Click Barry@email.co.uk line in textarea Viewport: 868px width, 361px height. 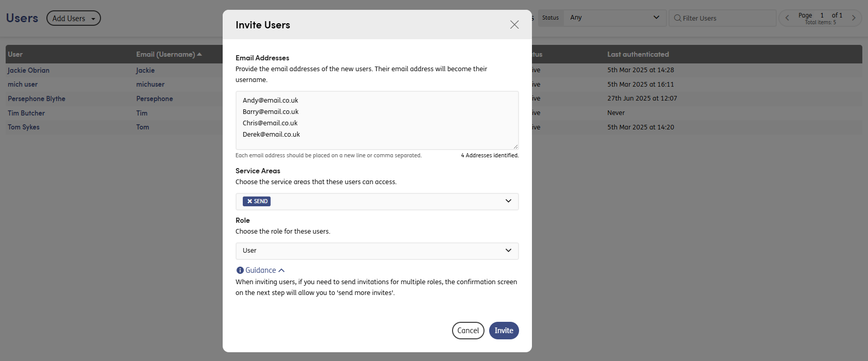(271, 112)
